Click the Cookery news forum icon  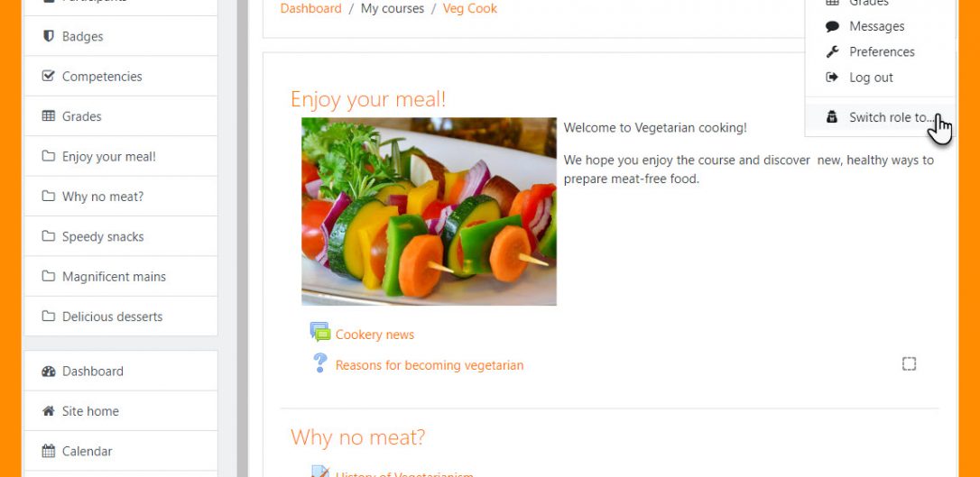pos(320,332)
